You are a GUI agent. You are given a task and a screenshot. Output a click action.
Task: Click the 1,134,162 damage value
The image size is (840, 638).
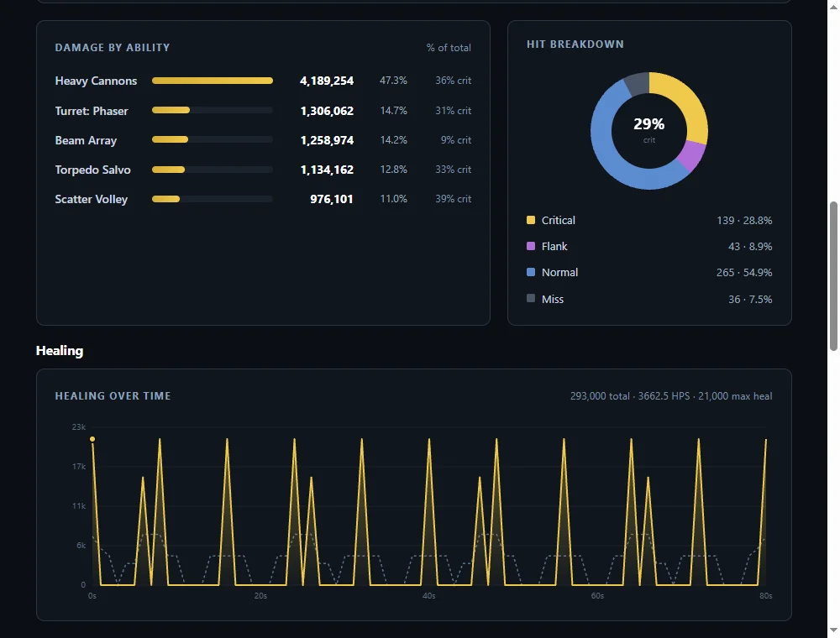327,170
